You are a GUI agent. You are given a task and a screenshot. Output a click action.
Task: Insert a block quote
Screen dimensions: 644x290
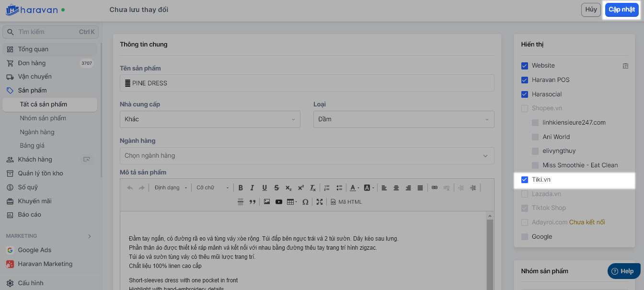pyautogui.click(x=253, y=202)
